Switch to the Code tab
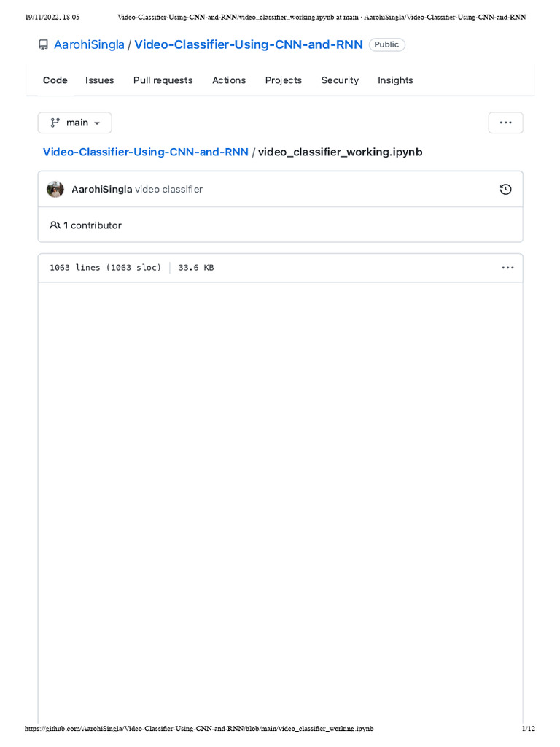The height and width of the screenshot is (747, 560). click(x=55, y=80)
